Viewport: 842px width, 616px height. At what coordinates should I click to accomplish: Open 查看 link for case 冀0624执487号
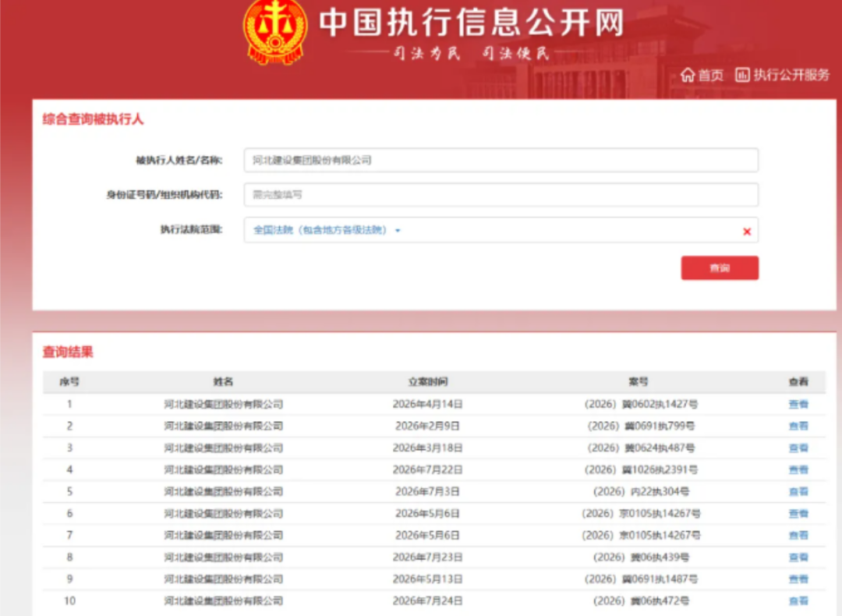tap(798, 448)
